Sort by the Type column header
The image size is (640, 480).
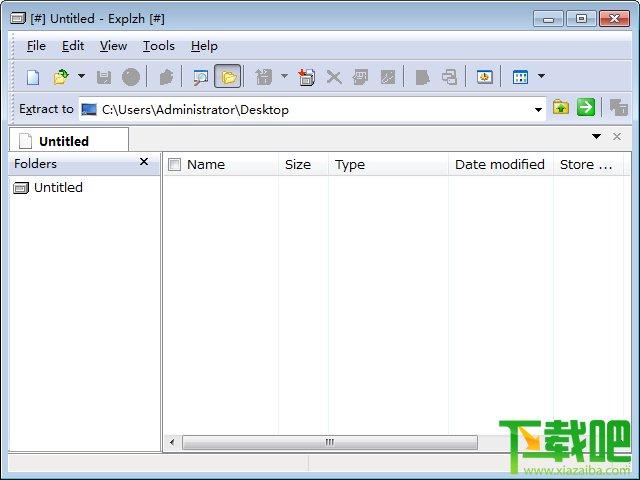pos(388,164)
